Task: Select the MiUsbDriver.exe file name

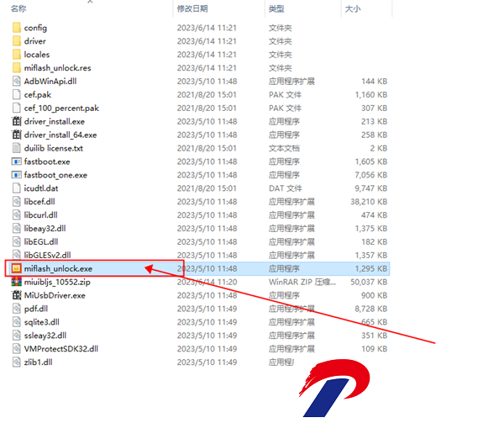Action: pyautogui.click(x=55, y=295)
